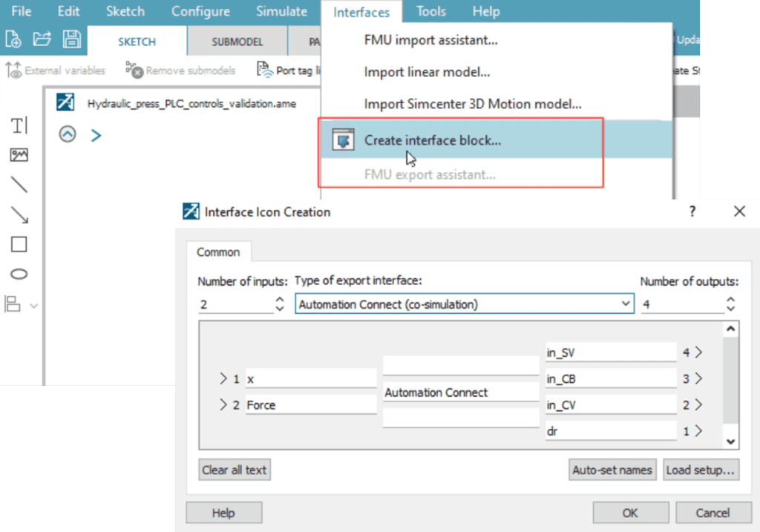Screen dimensions: 760x532
Task: Click the Load setup button
Action: tap(700, 470)
